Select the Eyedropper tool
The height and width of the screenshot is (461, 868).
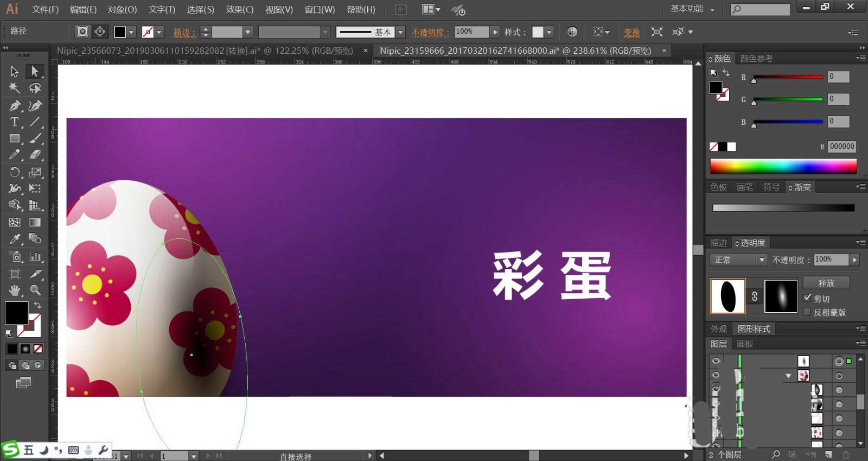15,239
